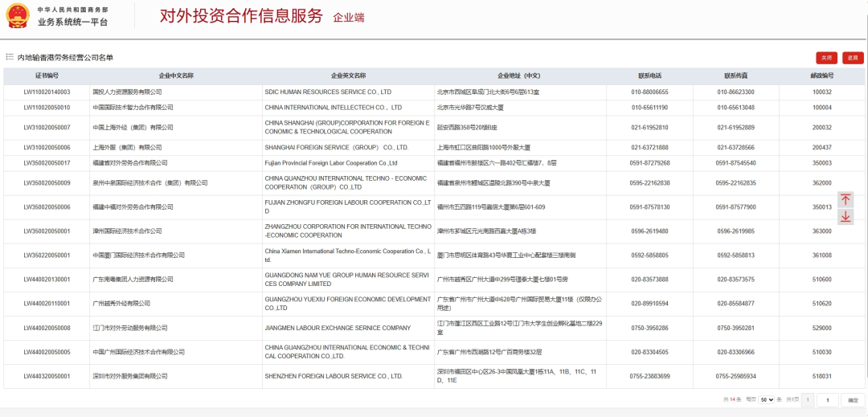Click the 企业端 label in header
Viewport: 868px width, 417px height.
point(348,18)
